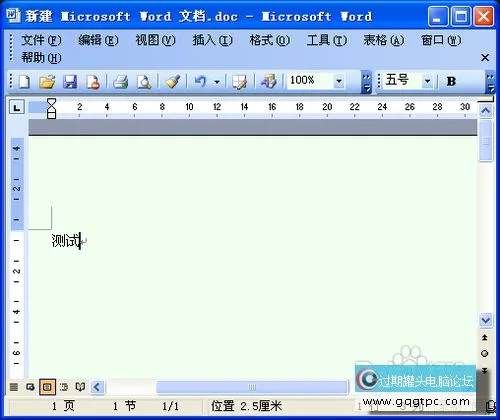Switch to Web Layout view button

click(30, 387)
